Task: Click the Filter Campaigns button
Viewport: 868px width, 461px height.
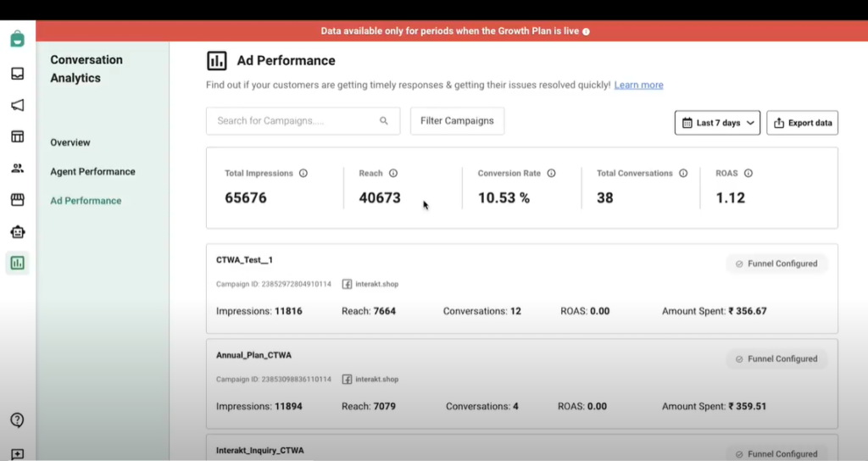Action: pos(457,120)
